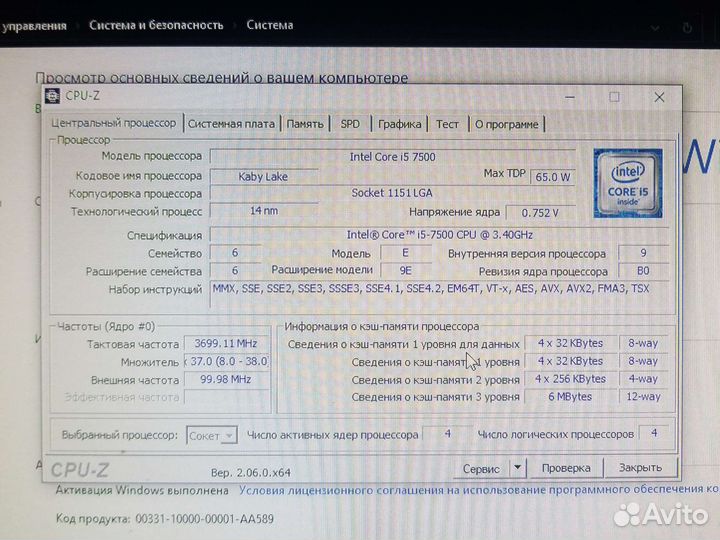Click the Kaby Lake code name value

click(x=264, y=176)
